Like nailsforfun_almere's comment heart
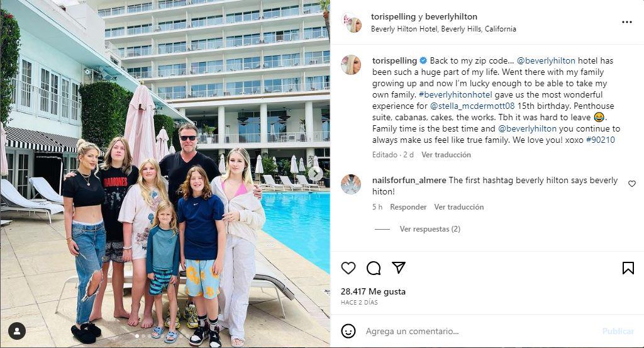The width and height of the screenshot is (644, 348). click(632, 184)
